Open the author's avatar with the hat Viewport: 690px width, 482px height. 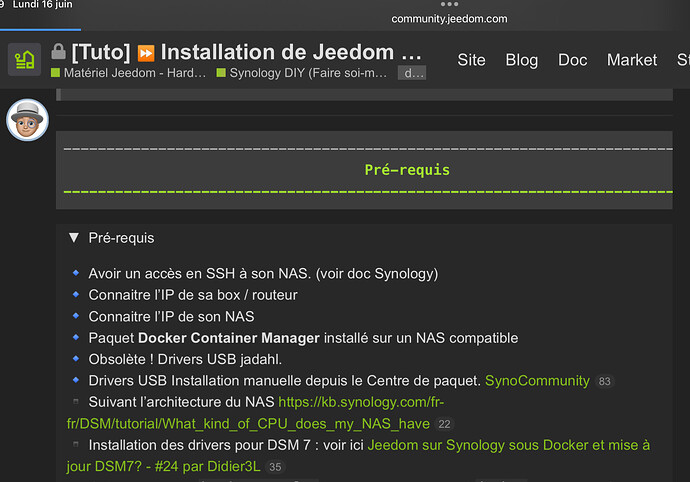coord(27,120)
